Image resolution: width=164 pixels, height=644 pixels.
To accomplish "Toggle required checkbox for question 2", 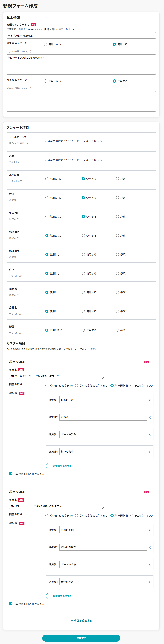I will point(11,603).
